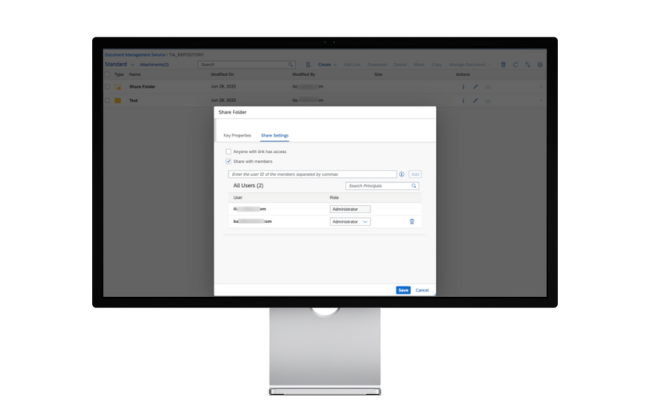The width and height of the screenshot is (650, 400).
Task: Tick the checkbox for the Share Folder row
Action: tap(108, 87)
